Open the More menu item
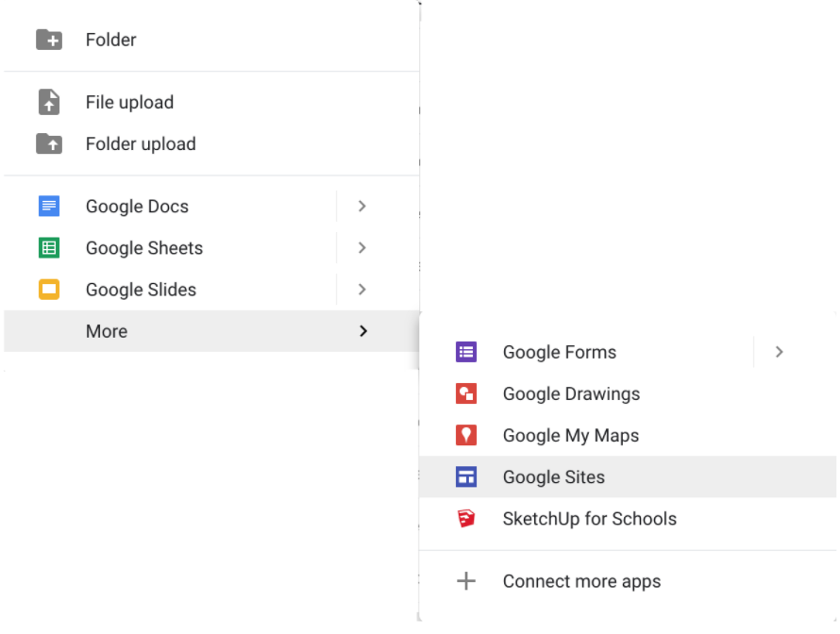The image size is (840, 634). 211,331
